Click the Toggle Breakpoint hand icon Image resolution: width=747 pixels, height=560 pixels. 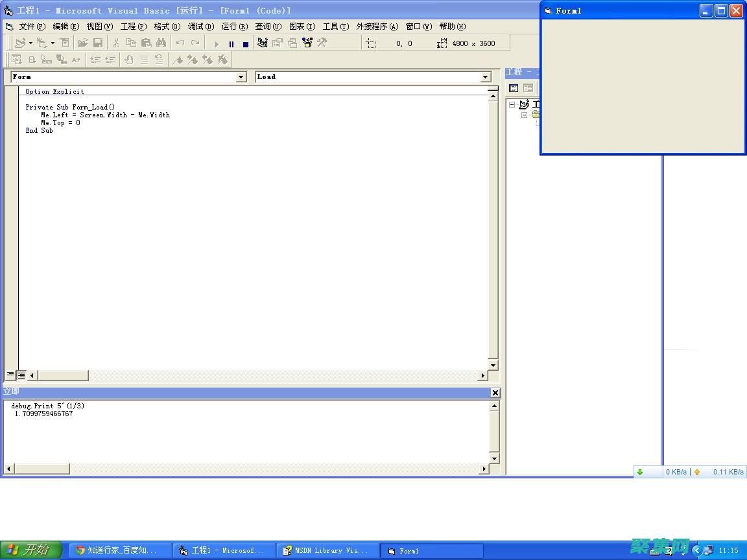[128, 60]
